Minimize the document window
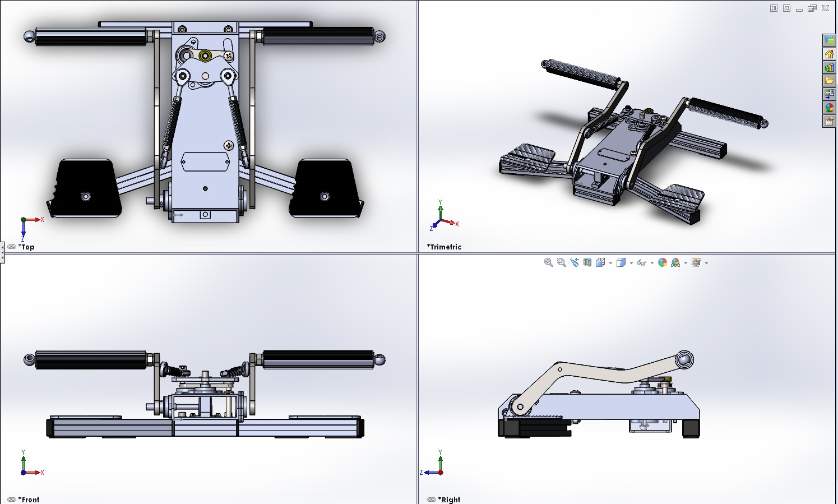 (799, 9)
